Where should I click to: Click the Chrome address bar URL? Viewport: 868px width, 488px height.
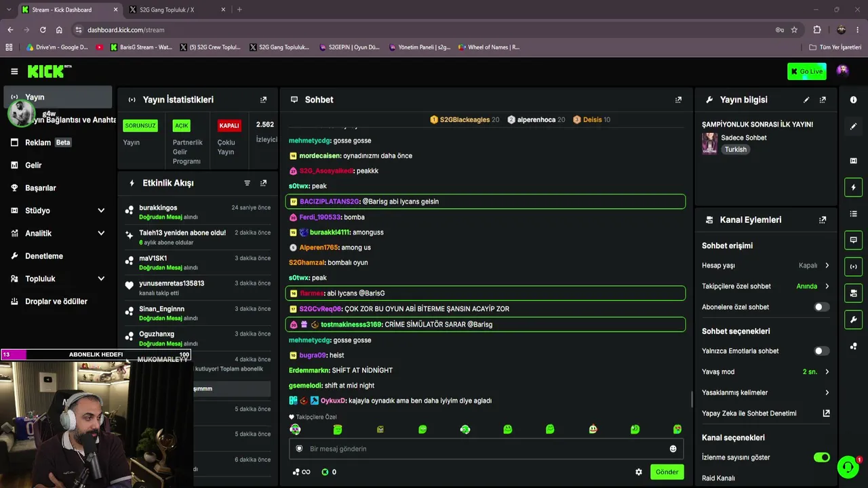(126, 30)
